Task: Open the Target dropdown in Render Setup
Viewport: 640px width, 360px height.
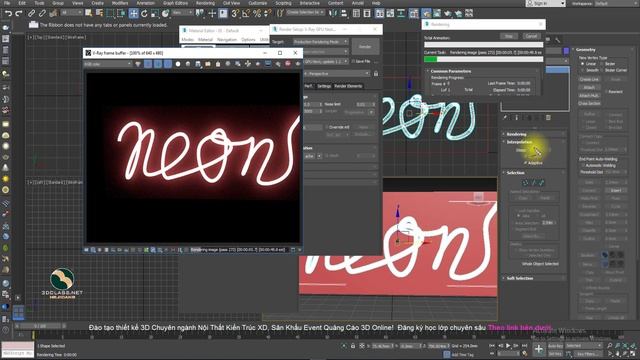Action: tap(320, 42)
